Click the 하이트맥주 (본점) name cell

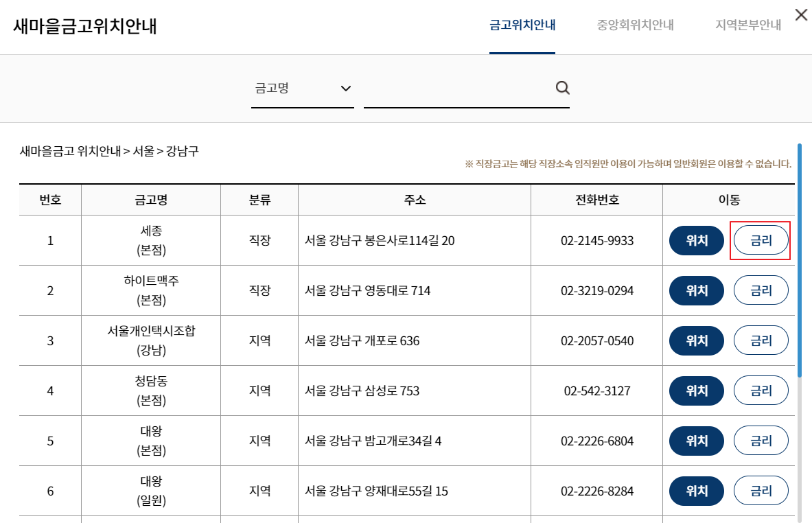151,290
